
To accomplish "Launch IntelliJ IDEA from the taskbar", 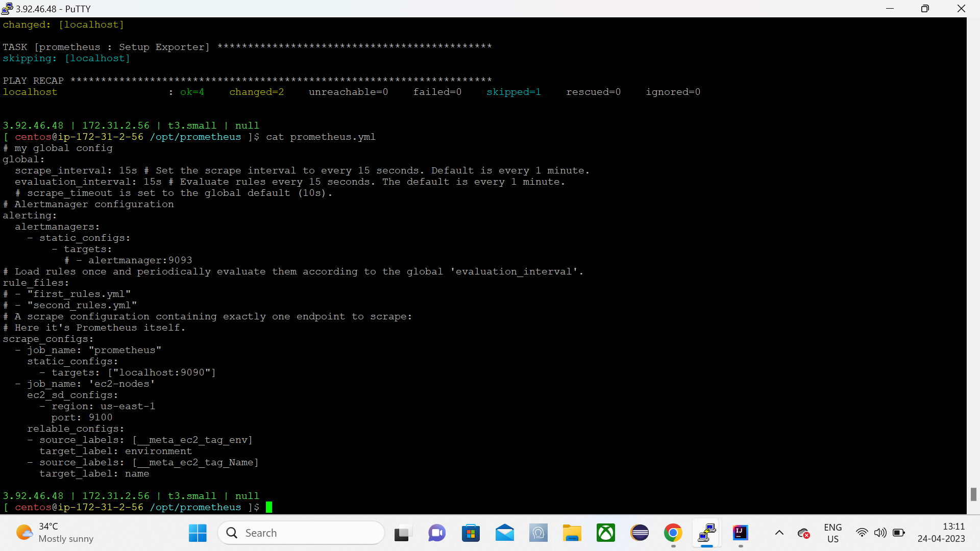I will tap(741, 533).
